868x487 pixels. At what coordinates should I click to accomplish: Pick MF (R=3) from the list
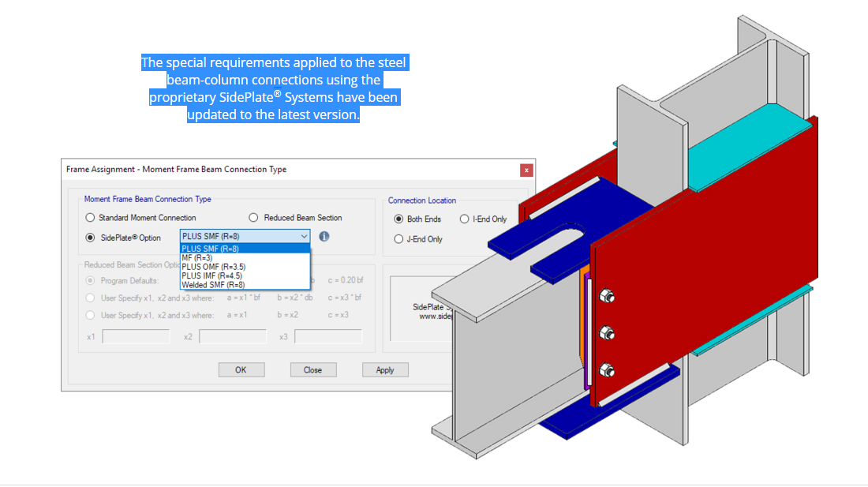click(x=245, y=258)
